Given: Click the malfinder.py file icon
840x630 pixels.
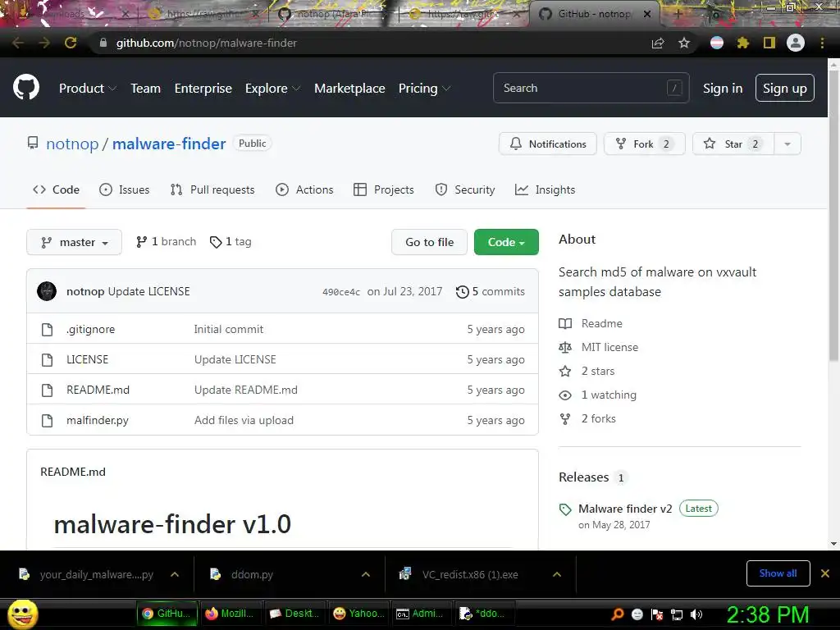Looking at the screenshot, I should (47, 421).
